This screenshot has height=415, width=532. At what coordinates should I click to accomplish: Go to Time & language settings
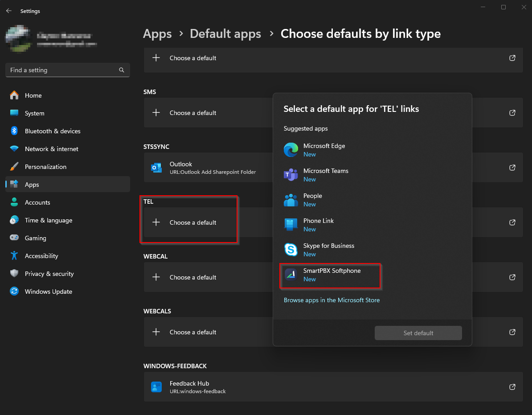[x=68, y=220]
